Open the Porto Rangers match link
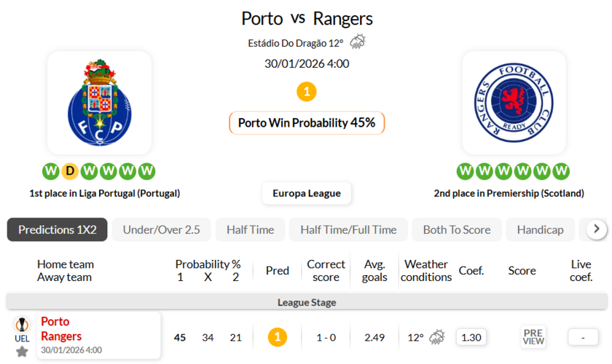Image resolution: width=612 pixels, height=364 pixels. pyautogui.click(x=61, y=329)
